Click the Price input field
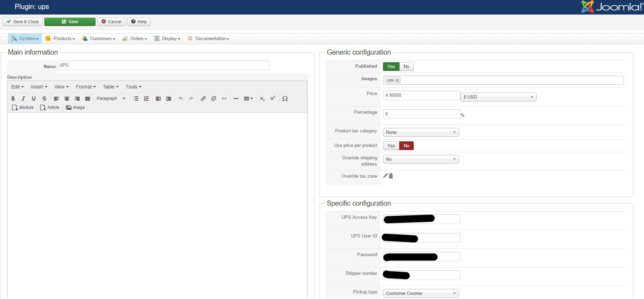Screen dimensions: 644x299 (421, 95)
